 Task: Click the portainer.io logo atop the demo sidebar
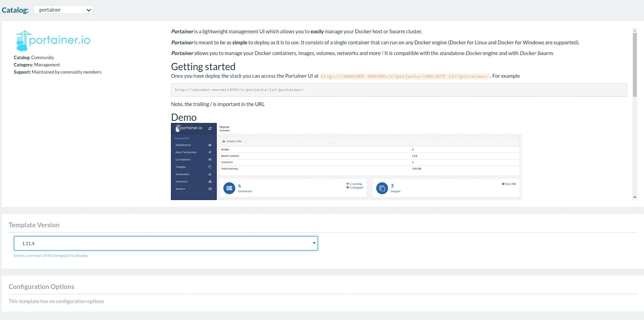tap(190, 128)
